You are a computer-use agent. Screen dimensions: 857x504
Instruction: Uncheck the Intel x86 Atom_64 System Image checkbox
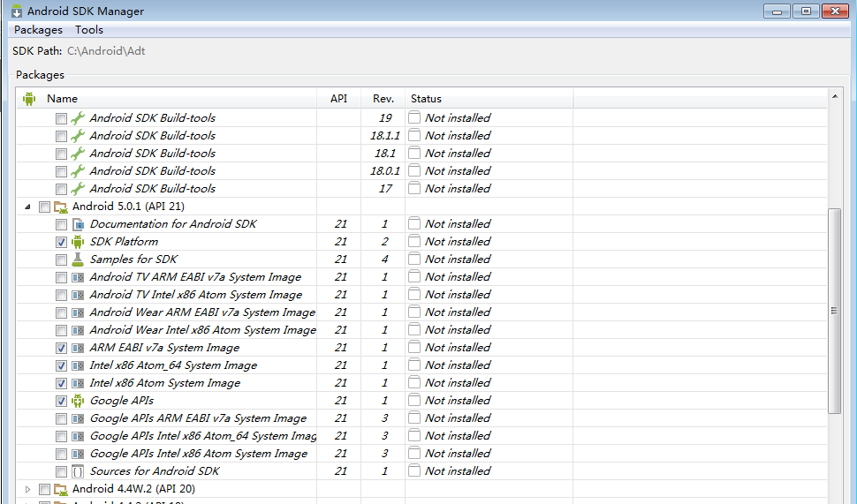(x=61, y=365)
